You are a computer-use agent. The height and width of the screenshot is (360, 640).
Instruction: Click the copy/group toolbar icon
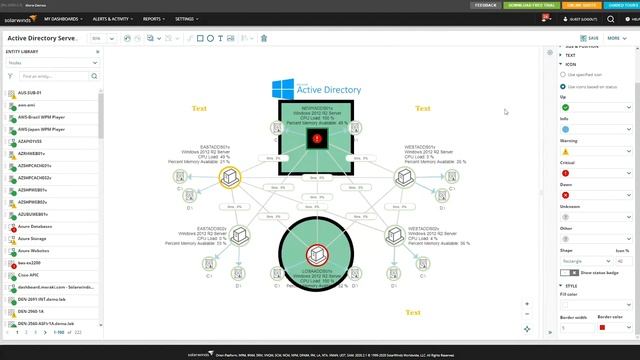[150, 38]
